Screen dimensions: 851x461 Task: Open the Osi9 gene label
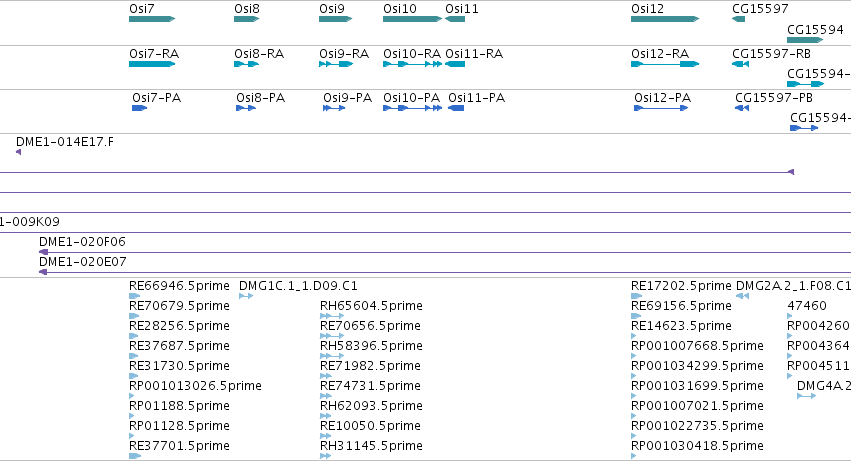(332, 9)
